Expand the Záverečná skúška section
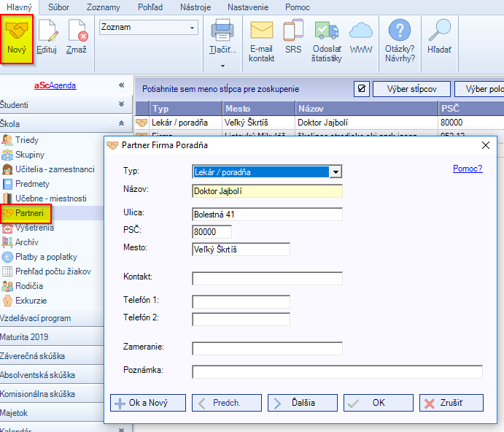The width and height of the screenshot is (504, 432). coord(52,356)
